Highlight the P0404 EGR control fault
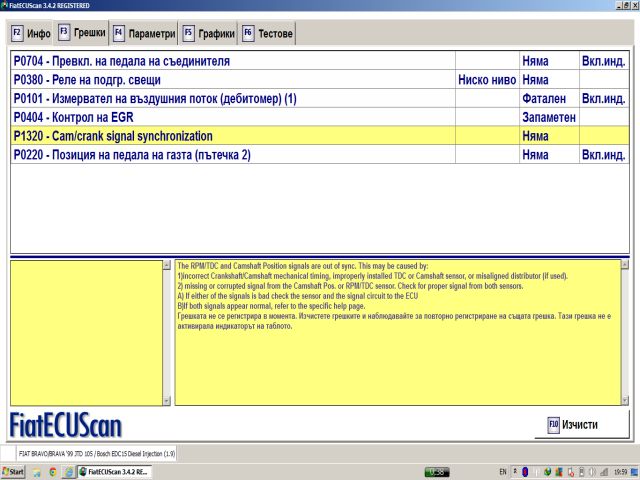The width and height of the screenshot is (640, 480). tap(232, 117)
